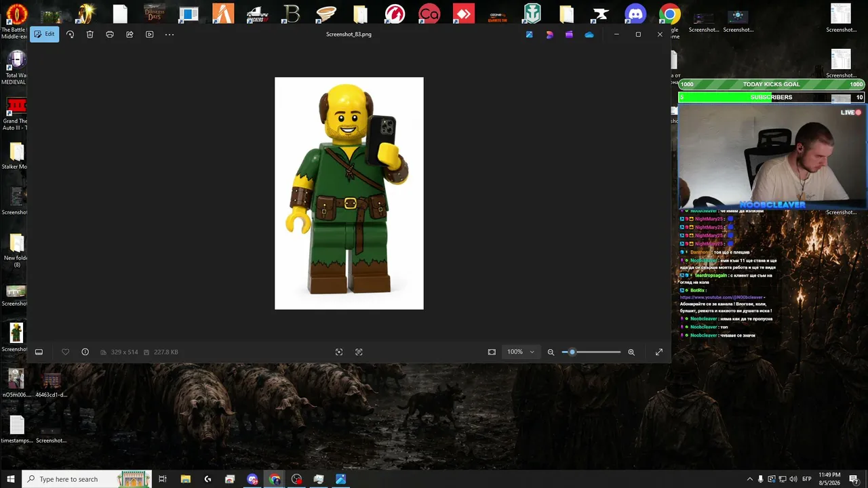This screenshot has height=488, width=868.
Task: Open Logitech G HUB from the taskbar
Action: [208, 479]
